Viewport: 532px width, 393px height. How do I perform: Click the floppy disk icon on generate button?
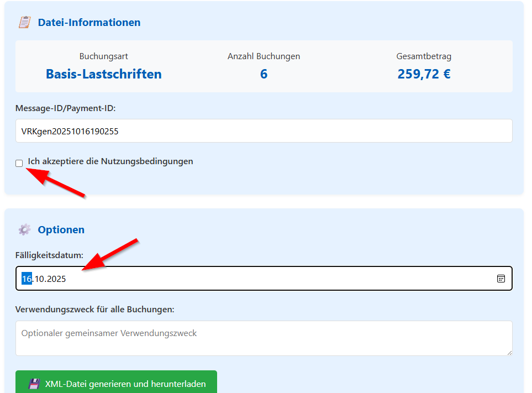point(34,384)
